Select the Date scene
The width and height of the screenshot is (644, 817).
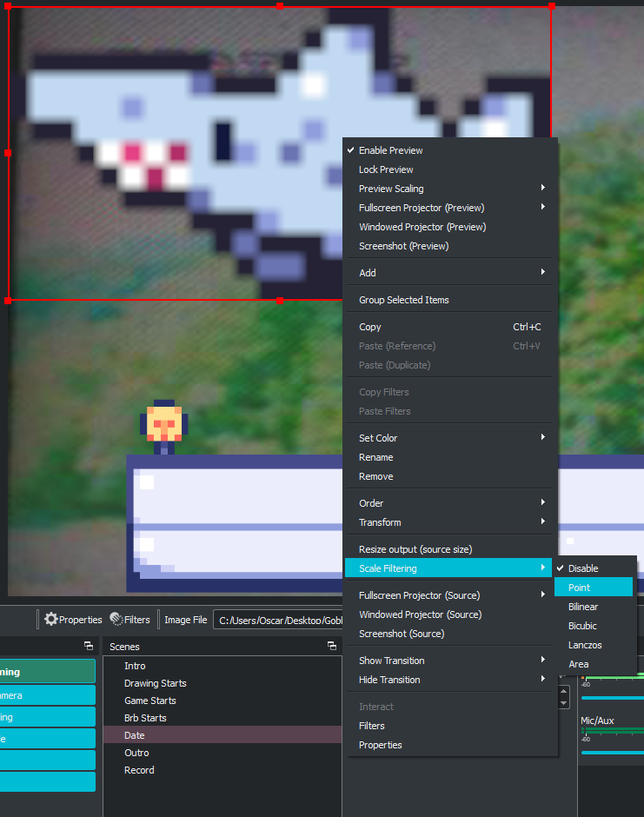222,735
